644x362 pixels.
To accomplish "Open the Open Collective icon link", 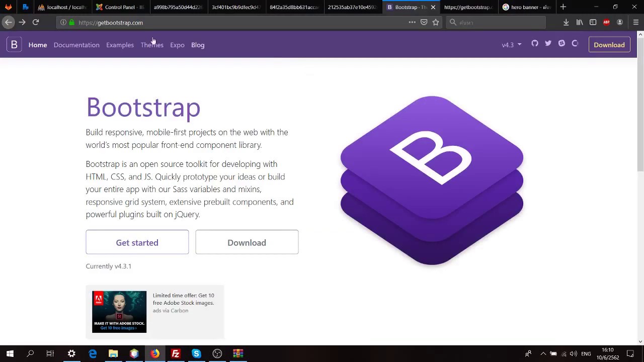I will click(x=575, y=43).
